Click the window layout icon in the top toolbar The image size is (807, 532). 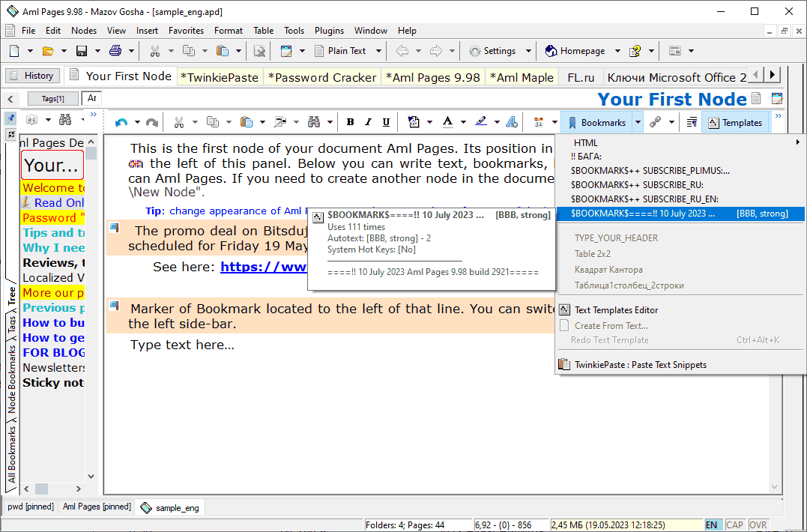pyautogui.click(x=674, y=51)
